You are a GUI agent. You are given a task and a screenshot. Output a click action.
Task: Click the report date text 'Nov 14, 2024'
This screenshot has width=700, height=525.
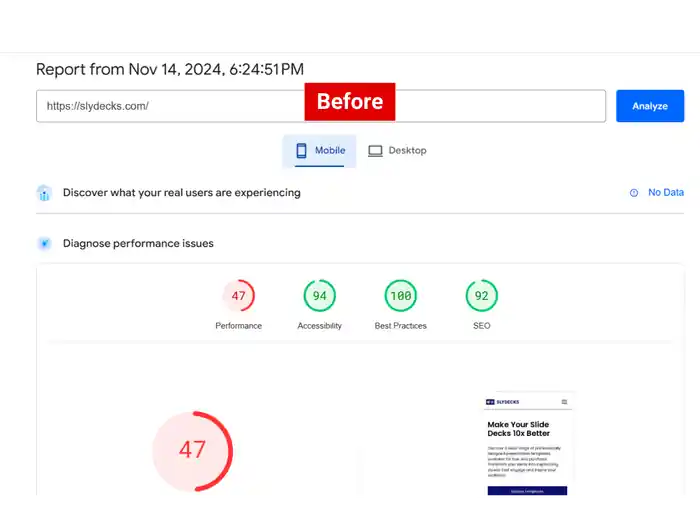pyautogui.click(x=176, y=70)
